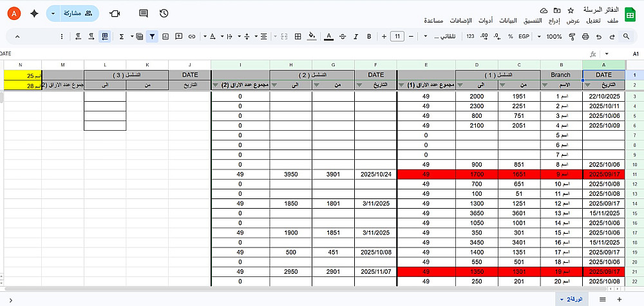Open the إدراج (Insert) menu
The width and height of the screenshot is (644, 306).
pos(555,21)
